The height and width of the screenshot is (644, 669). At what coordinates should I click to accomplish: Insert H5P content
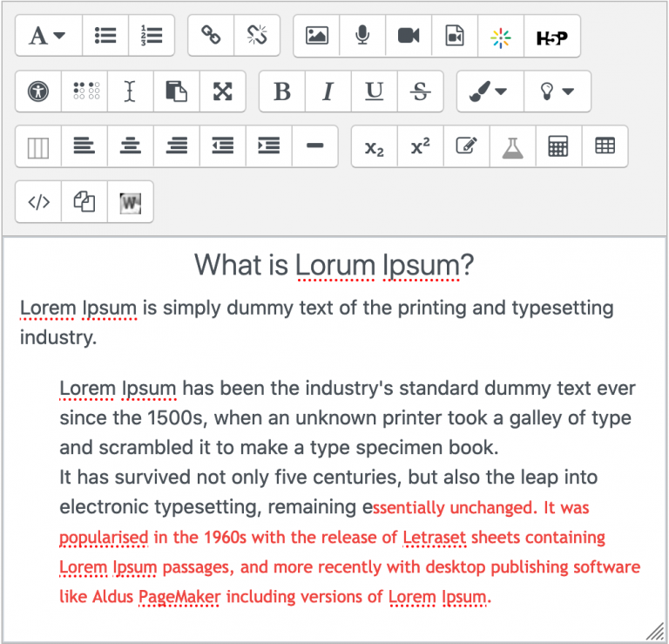pyautogui.click(x=552, y=36)
